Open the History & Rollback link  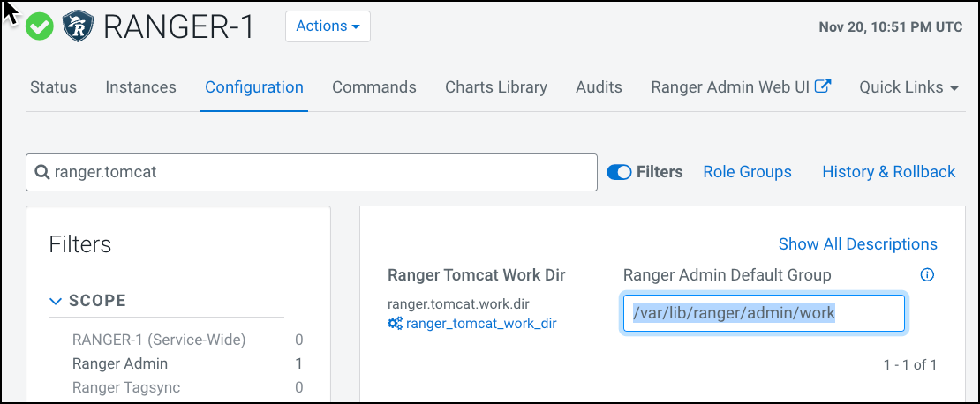tap(888, 172)
